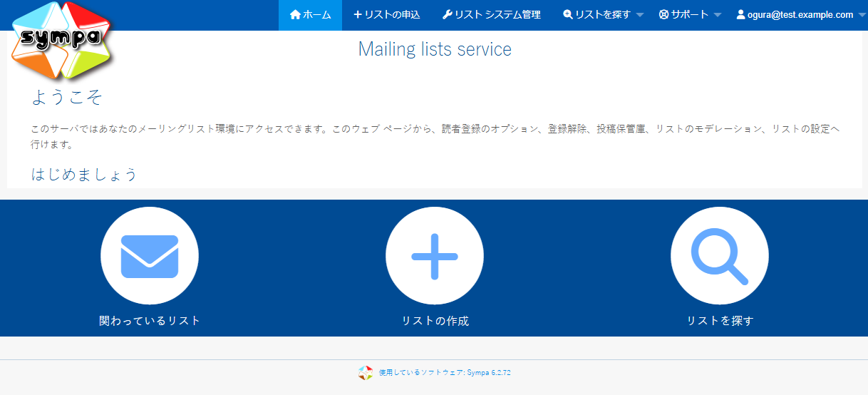The height and width of the screenshot is (395, 868).
Task: Open リストの申込 in the navigation bar
Action: click(386, 14)
